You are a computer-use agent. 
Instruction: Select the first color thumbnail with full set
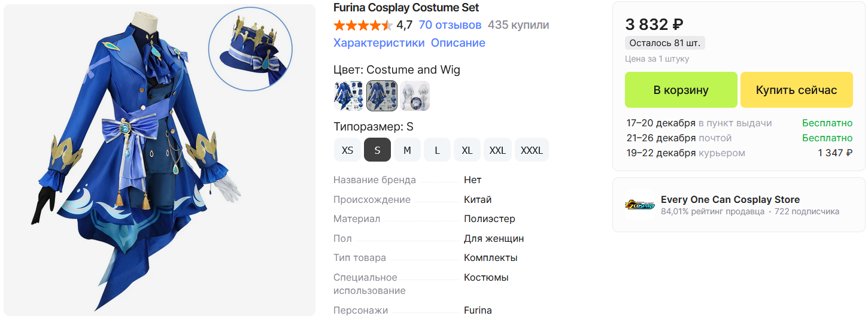coord(348,96)
